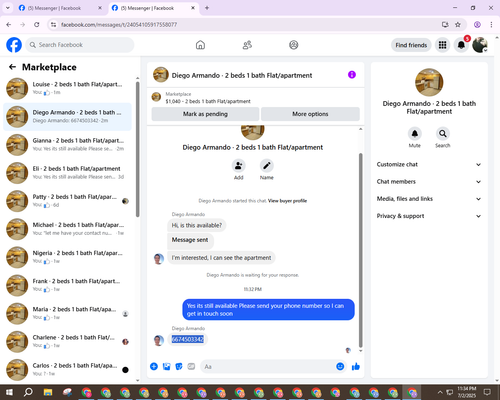Open More options for the listing

310,114
